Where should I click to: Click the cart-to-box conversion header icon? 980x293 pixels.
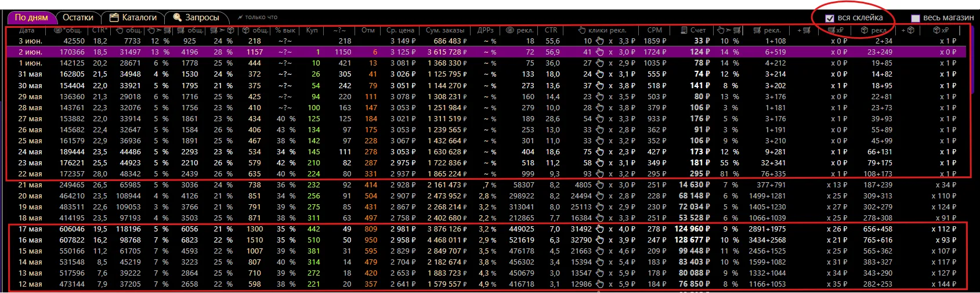(x=222, y=30)
